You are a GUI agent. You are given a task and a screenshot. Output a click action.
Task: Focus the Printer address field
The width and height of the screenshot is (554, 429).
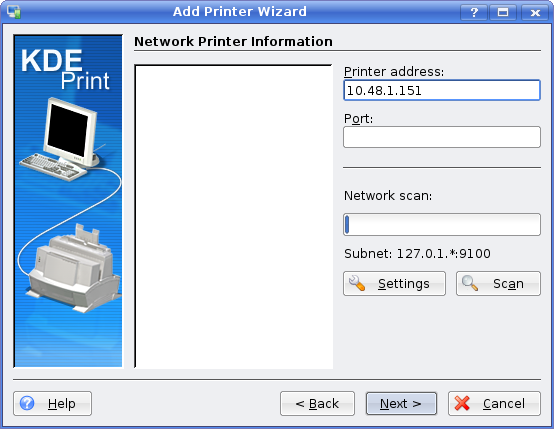pos(442,90)
